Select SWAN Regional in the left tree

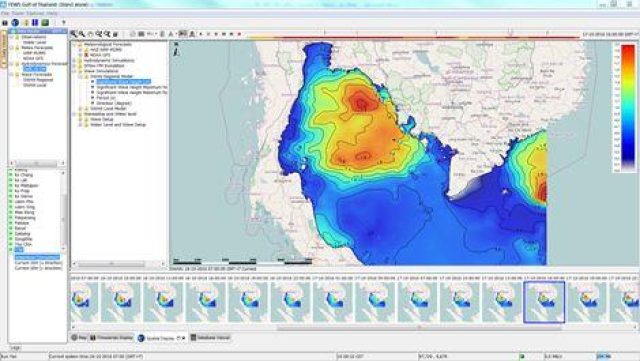38,80
